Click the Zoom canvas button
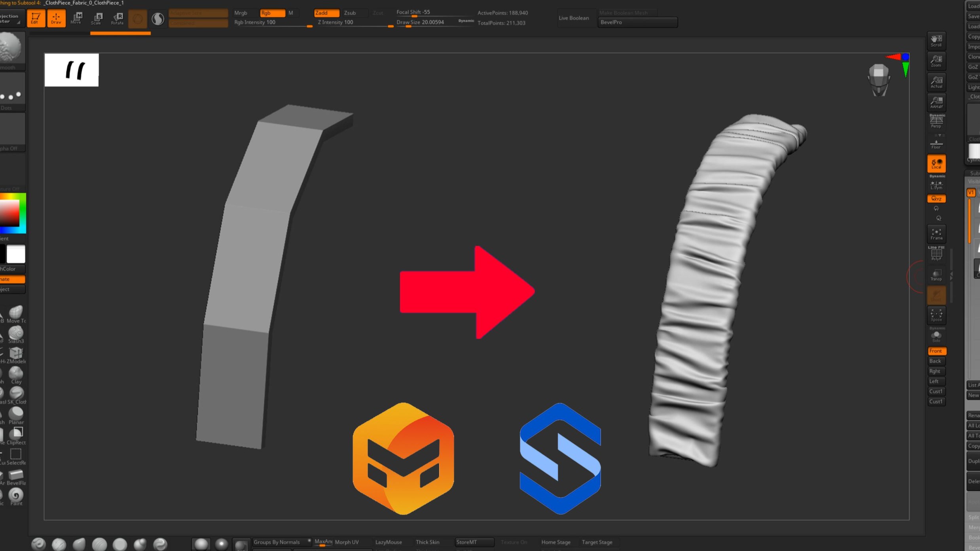Image resolution: width=980 pixels, height=551 pixels. point(936,61)
